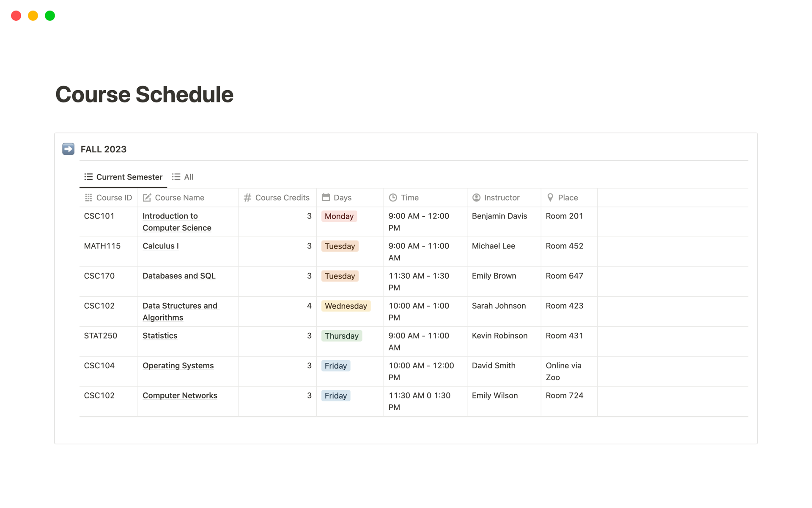Click the grid icon in Course ID header
This screenshot has height=508, width=812.
[88, 198]
